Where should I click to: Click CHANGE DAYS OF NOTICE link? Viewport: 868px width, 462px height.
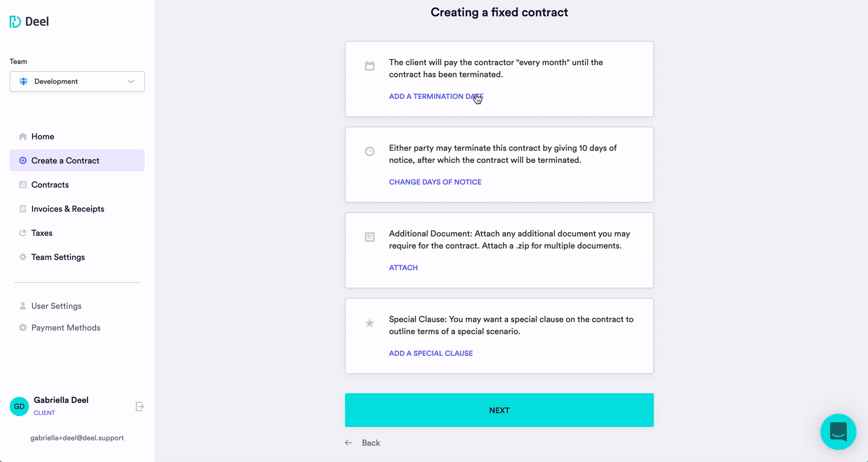coord(435,182)
